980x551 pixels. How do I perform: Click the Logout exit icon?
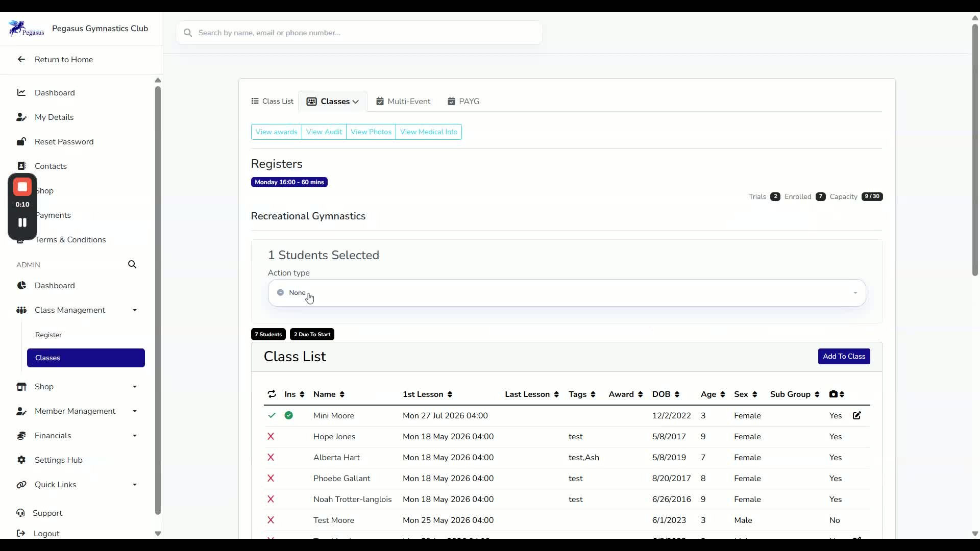click(x=21, y=533)
